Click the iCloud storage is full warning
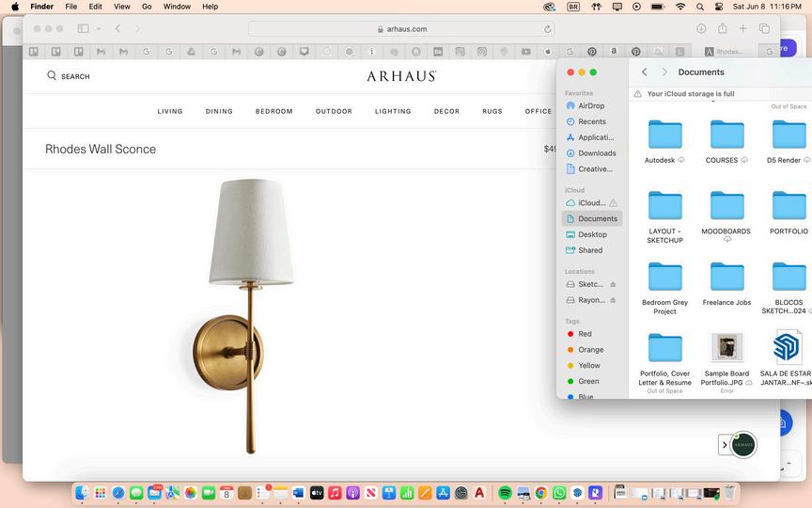 [x=691, y=94]
